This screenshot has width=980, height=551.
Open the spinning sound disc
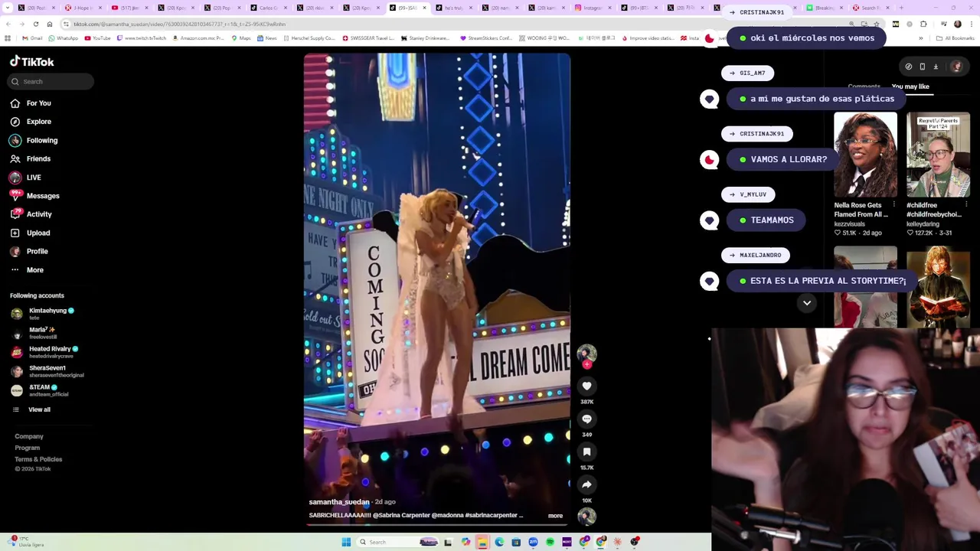(586, 517)
